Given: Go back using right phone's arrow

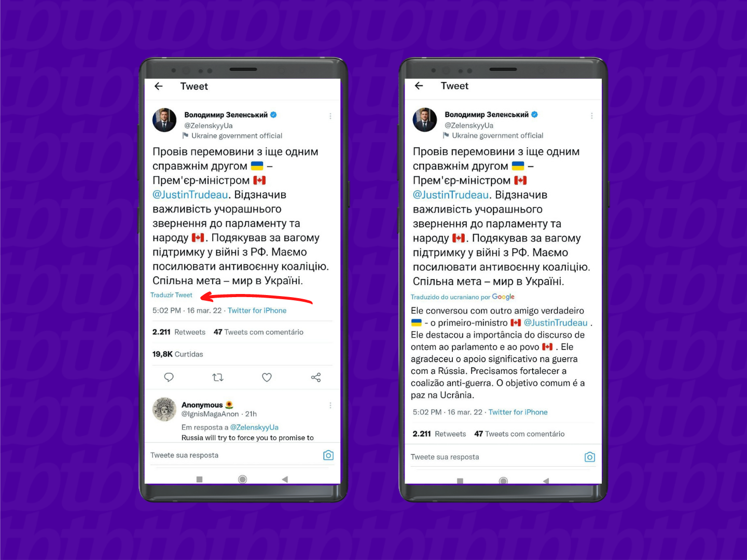Looking at the screenshot, I should click(x=419, y=86).
